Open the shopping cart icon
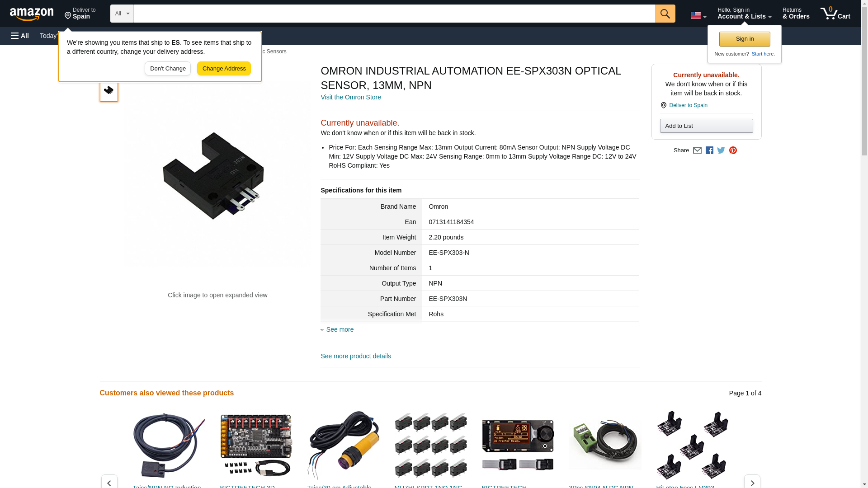The image size is (868, 488). 835,14
